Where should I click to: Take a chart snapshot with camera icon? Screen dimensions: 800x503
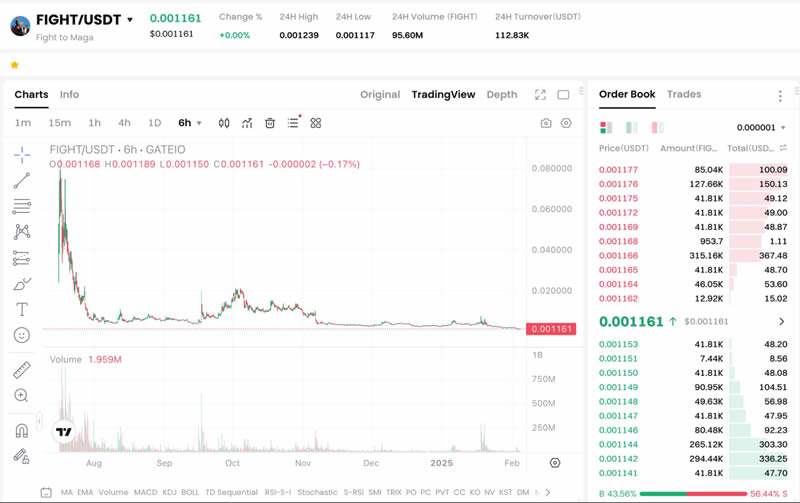tap(546, 123)
